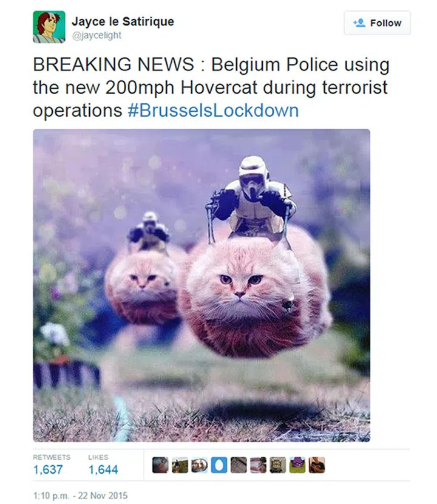The image size is (437, 504).
Task: Open the Jayce le Satirique display name
Action: coord(123,21)
